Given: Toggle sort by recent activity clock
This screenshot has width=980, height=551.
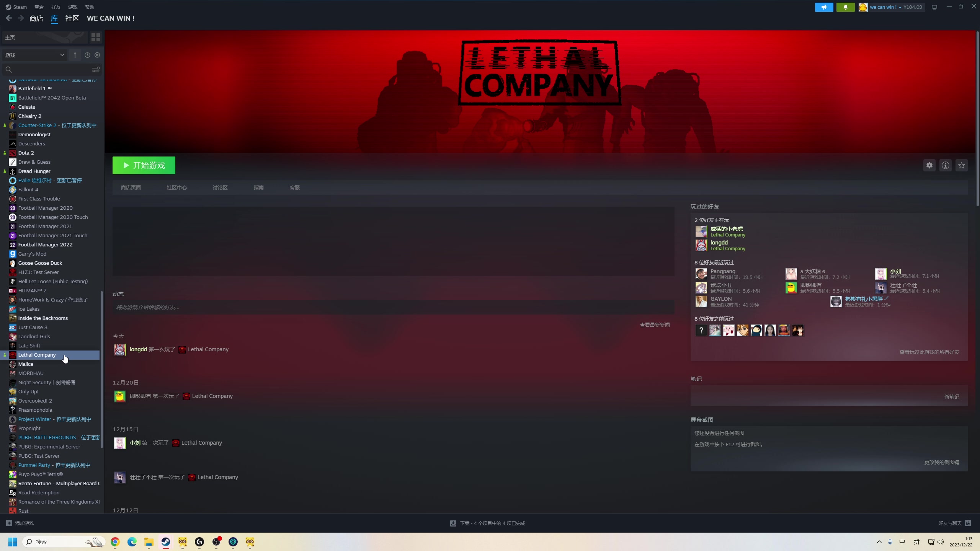Looking at the screenshot, I should 87,55.
